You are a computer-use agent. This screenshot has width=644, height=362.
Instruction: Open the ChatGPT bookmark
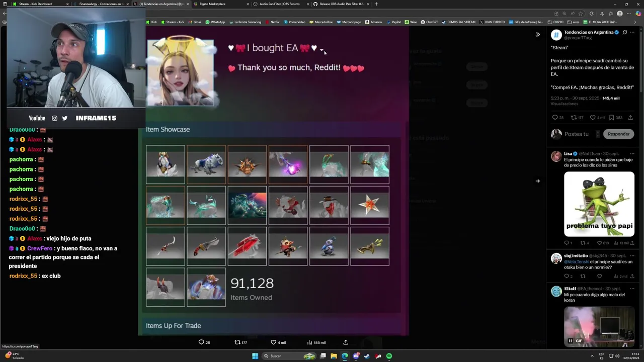click(429, 22)
